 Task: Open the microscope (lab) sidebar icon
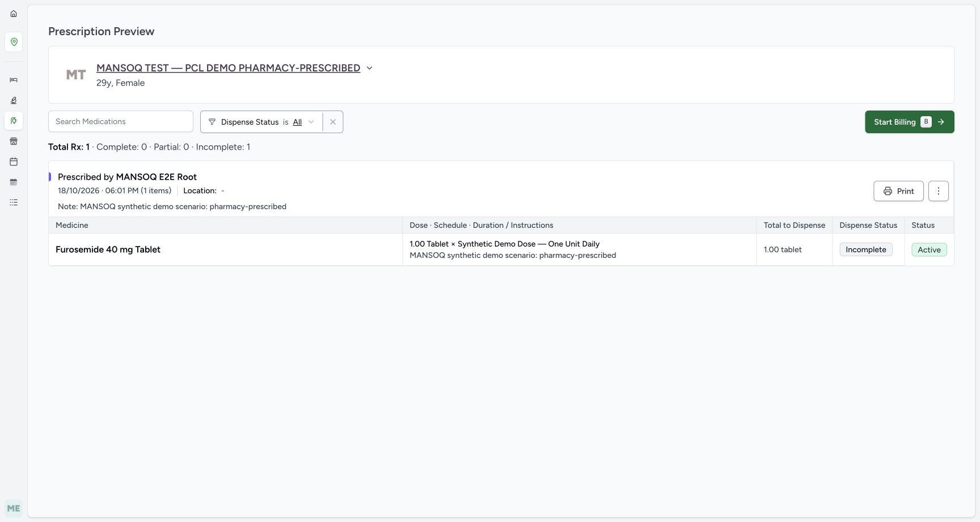click(14, 100)
